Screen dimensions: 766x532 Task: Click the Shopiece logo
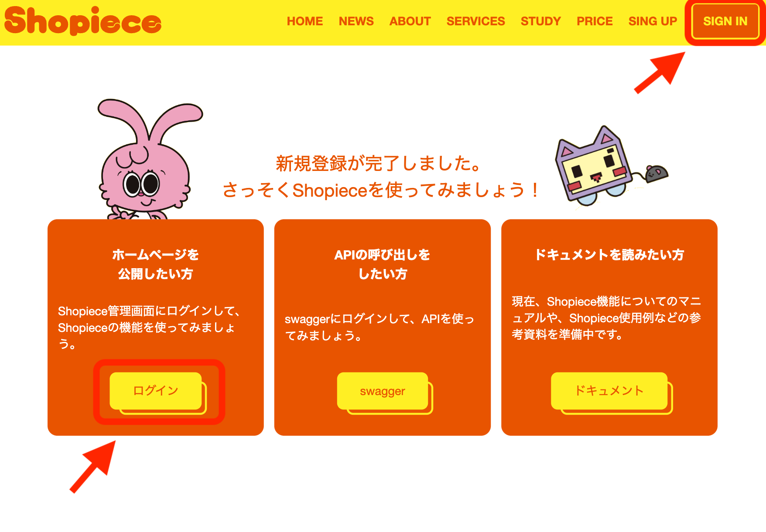pos(83,21)
